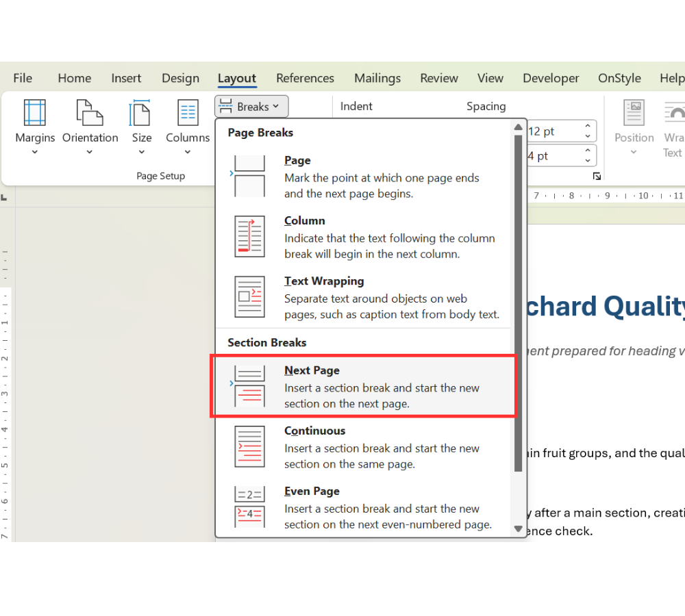Click the Page Setup group label
Screen dimensions: 685x616
[161, 176]
